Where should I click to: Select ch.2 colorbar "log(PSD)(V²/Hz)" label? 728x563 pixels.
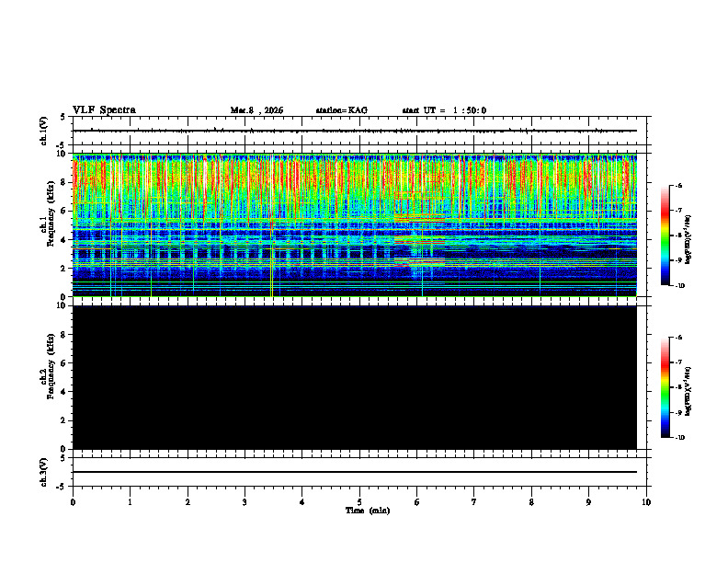pos(688,391)
